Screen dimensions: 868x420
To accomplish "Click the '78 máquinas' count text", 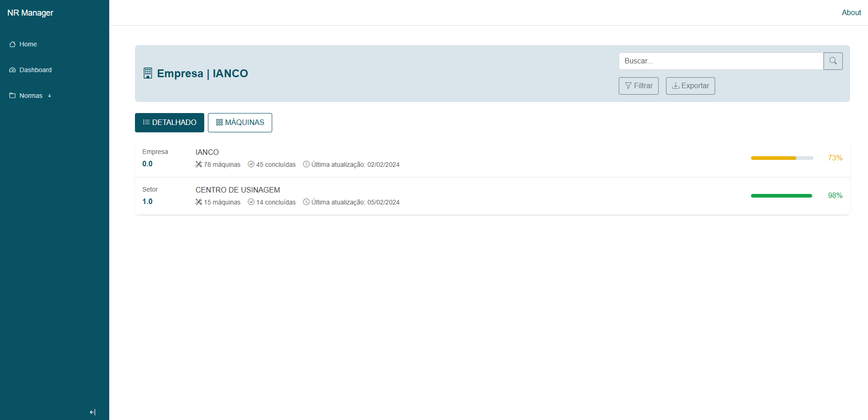I will tap(222, 165).
